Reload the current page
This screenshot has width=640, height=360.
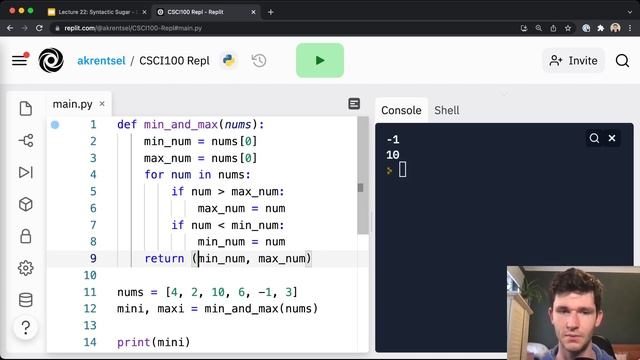click(x=39, y=28)
